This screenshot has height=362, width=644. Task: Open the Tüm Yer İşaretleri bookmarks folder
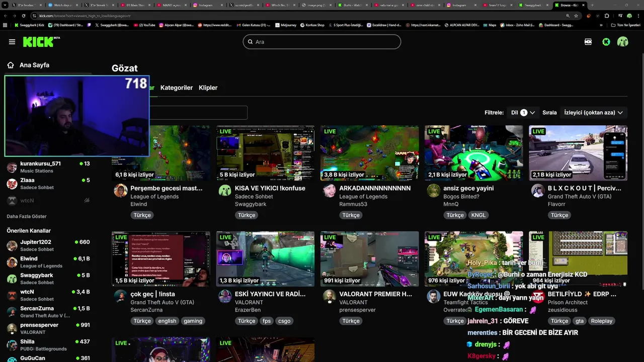(x=626, y=25)
